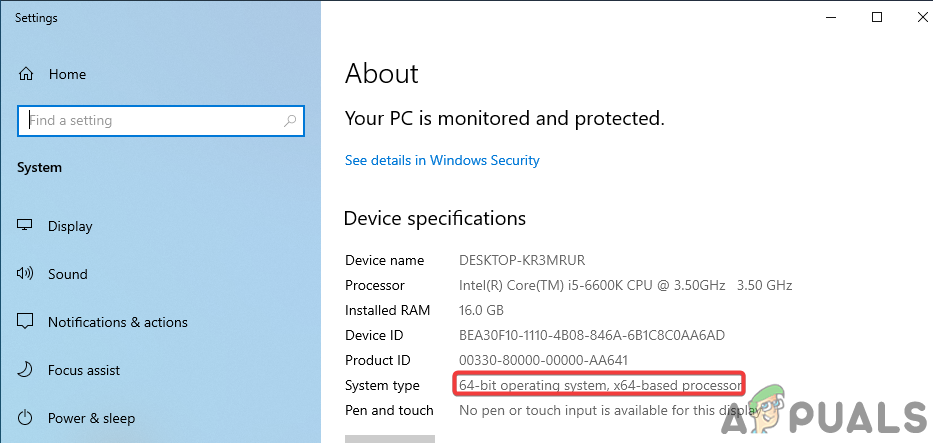Click the Focus assist moon icon
Image resolution: width=933 pixels, height=443 pixels.
25,370
